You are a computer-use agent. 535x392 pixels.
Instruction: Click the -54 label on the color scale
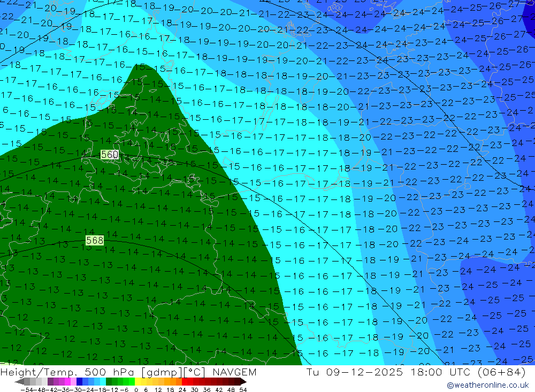tap(27, 390)
